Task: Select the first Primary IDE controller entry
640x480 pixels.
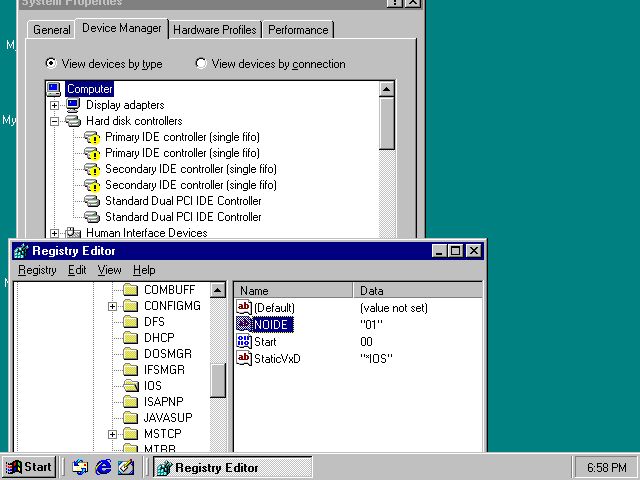Action: (182, 137)
